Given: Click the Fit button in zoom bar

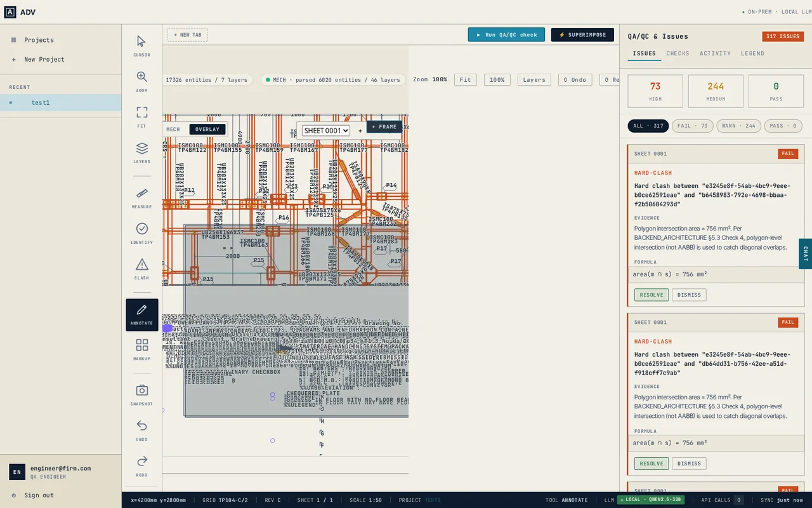Looking at the screenshot, I should 465,80.
